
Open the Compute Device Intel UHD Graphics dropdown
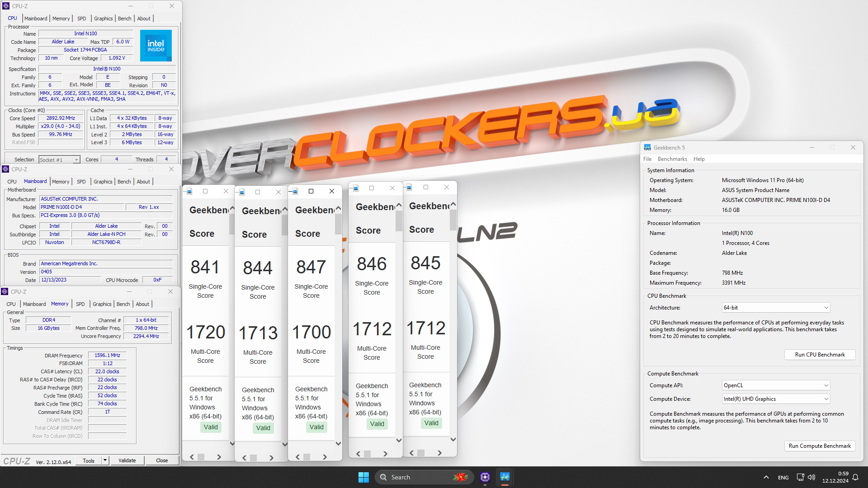(x=776, y=399)
